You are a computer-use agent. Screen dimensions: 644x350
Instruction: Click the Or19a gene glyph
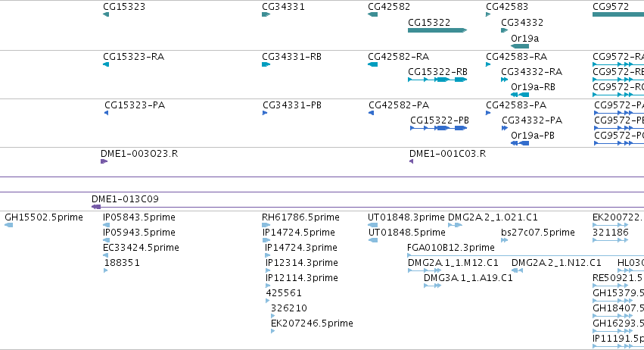[x=520, y=46]
